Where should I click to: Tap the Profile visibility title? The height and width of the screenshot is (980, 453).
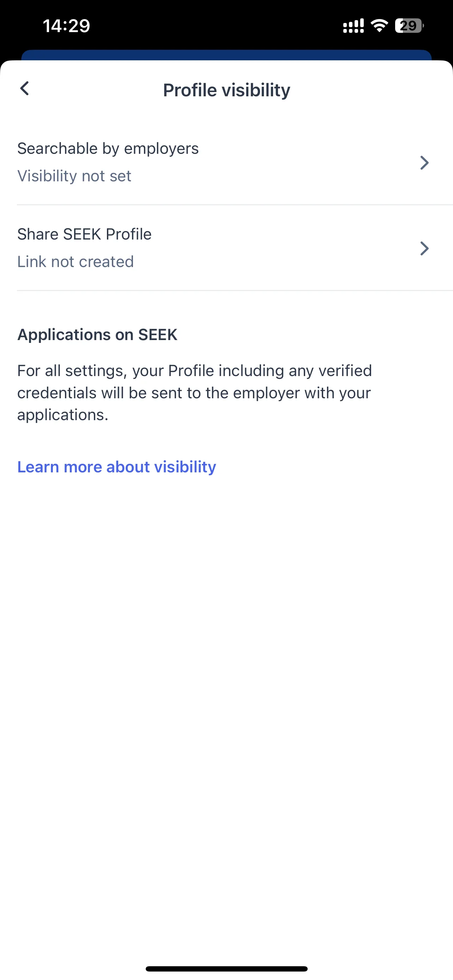tap(226, 90)
